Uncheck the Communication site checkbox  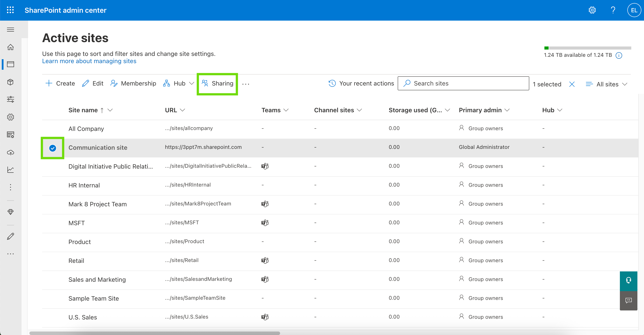coord(52,148)
